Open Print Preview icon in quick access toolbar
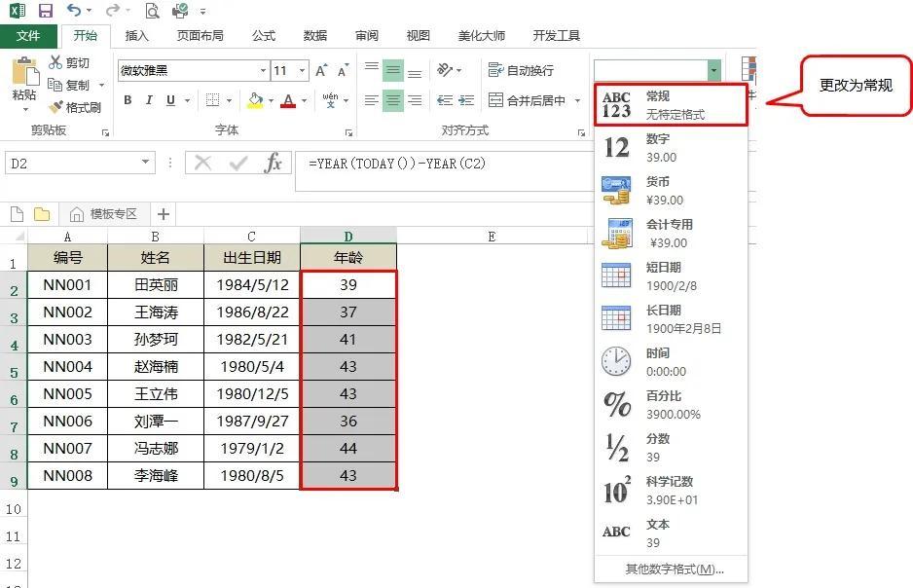The image size is (913, 588). (152, 11)
